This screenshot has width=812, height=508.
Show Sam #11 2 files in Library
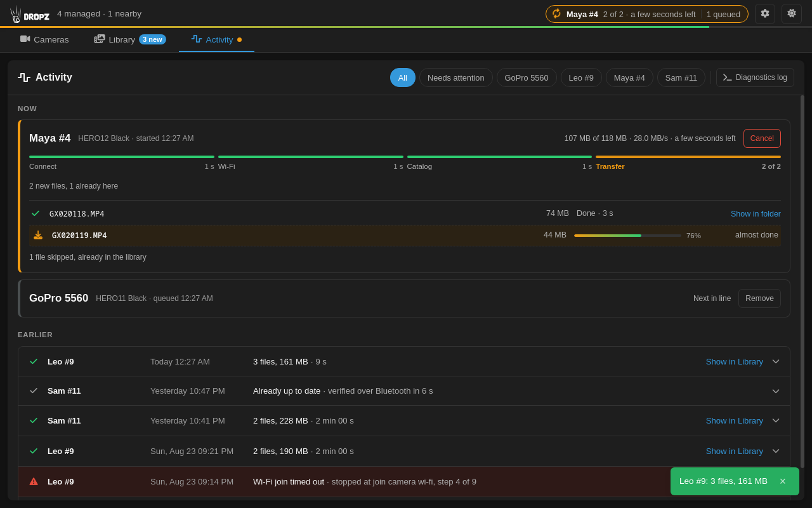(735, 420)
